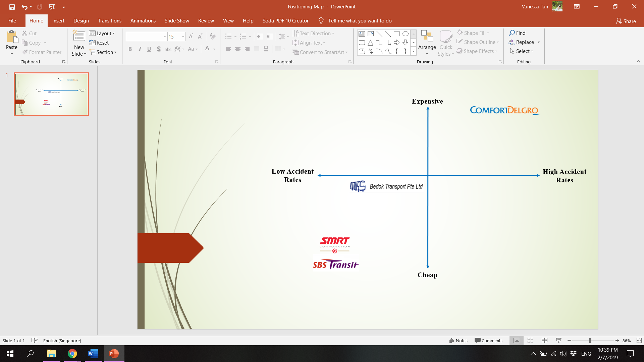
Task: Click the zoom slider handle
Action: [x=590, y=341]
